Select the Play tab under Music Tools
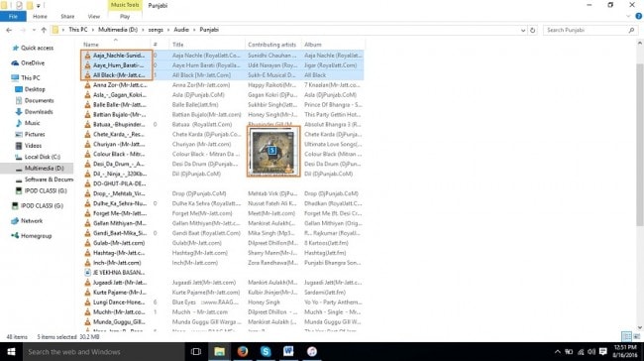 125,17
